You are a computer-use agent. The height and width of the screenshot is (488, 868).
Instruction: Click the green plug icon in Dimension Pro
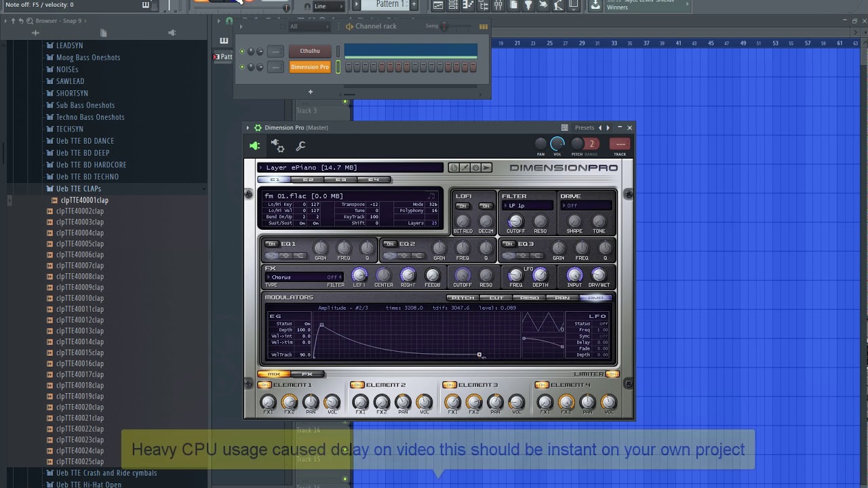[x=254, y=146]
